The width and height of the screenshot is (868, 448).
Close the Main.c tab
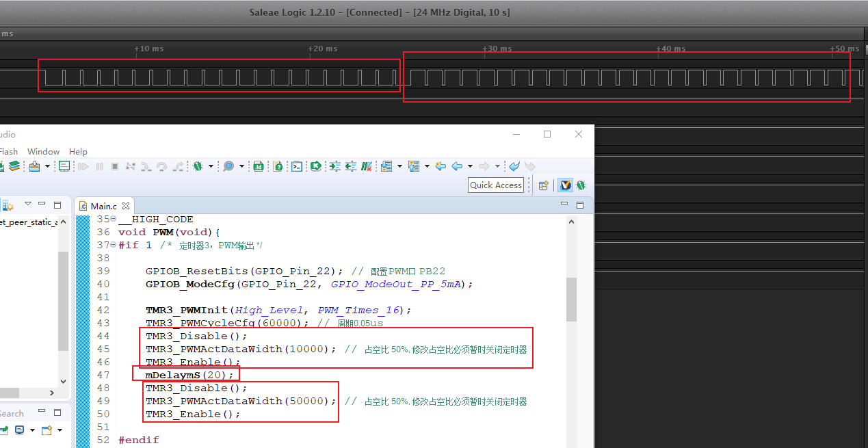coord(126,206)
